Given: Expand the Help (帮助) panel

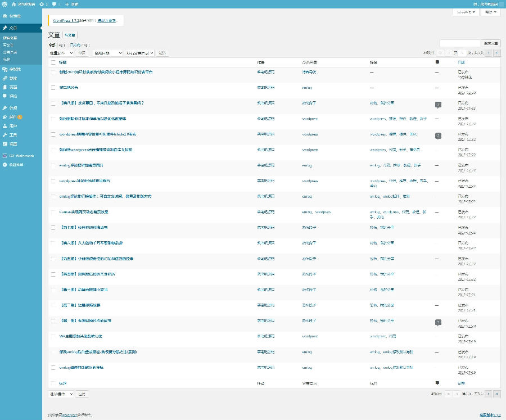Looking at the screenshot, I should coord(490,12).
